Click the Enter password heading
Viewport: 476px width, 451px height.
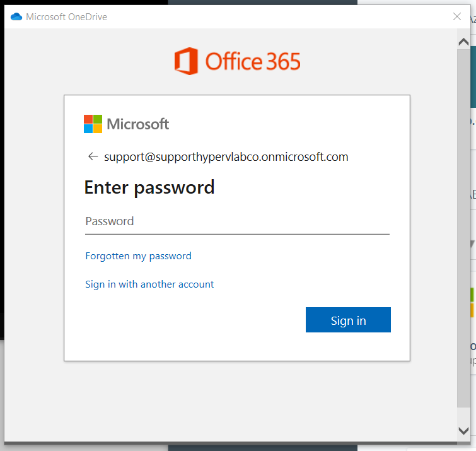coord(149,187)
